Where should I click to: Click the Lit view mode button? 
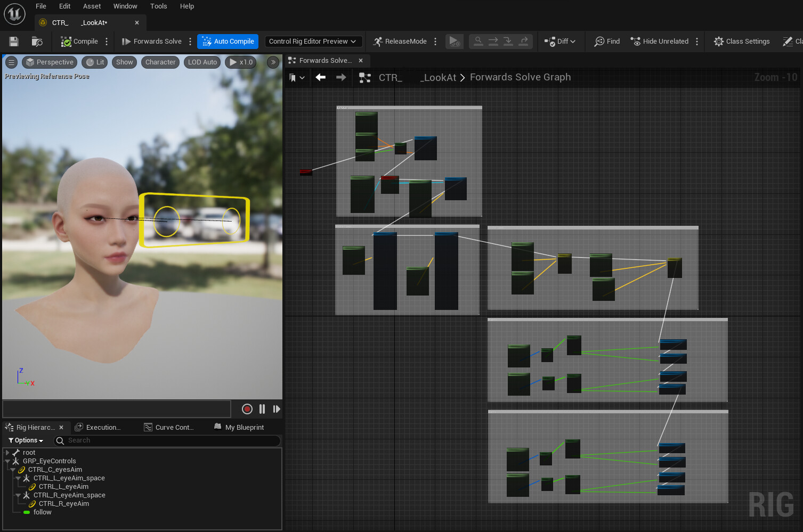click(x=95, y=62)
